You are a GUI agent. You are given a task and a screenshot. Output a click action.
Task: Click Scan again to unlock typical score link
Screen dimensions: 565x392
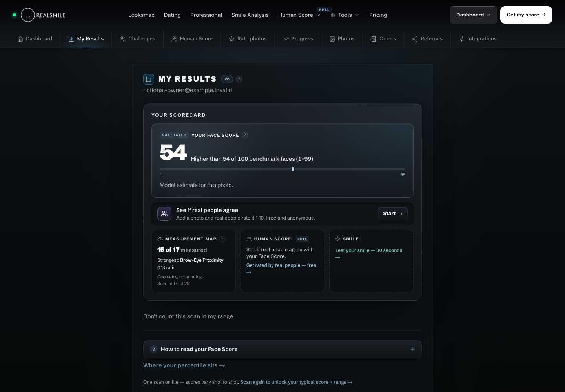(x=296, y=382)
